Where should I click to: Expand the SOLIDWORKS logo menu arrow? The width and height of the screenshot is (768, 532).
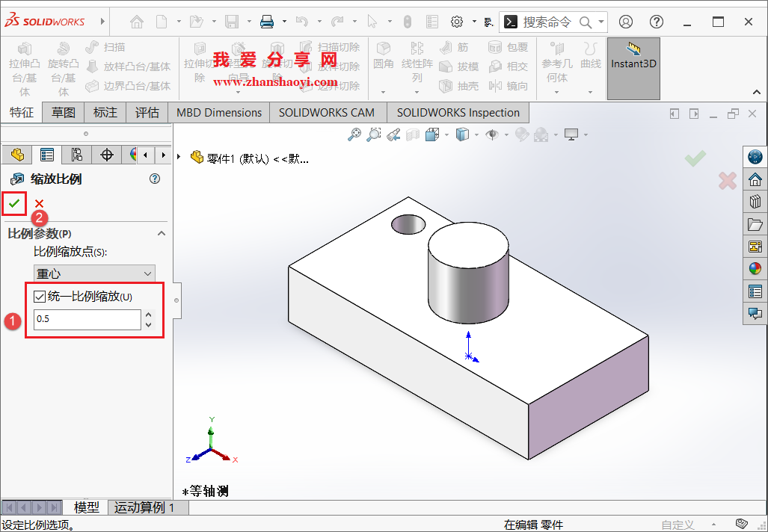(102, 22)
